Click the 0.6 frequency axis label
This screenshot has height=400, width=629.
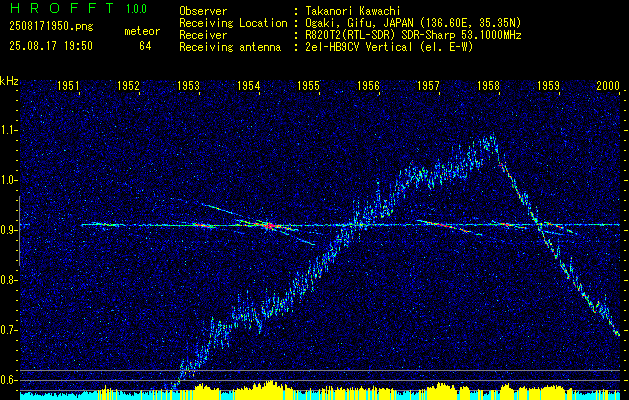point(9,380)
